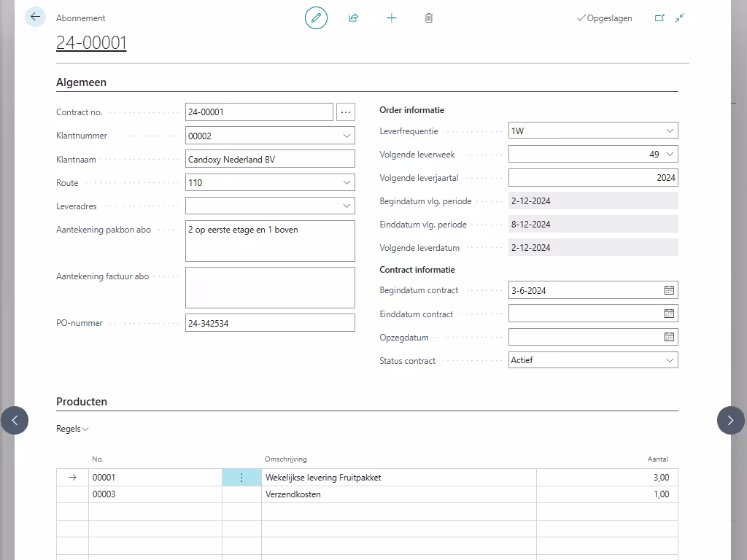Open the Regels menu
The height and width of the screenshot is (560, 747).
72,429
